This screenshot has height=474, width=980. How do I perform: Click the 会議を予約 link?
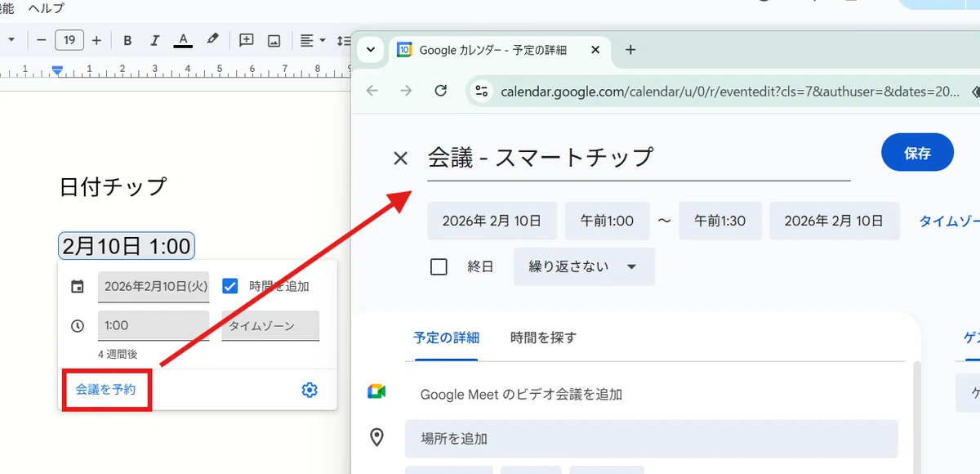(106, 390)
